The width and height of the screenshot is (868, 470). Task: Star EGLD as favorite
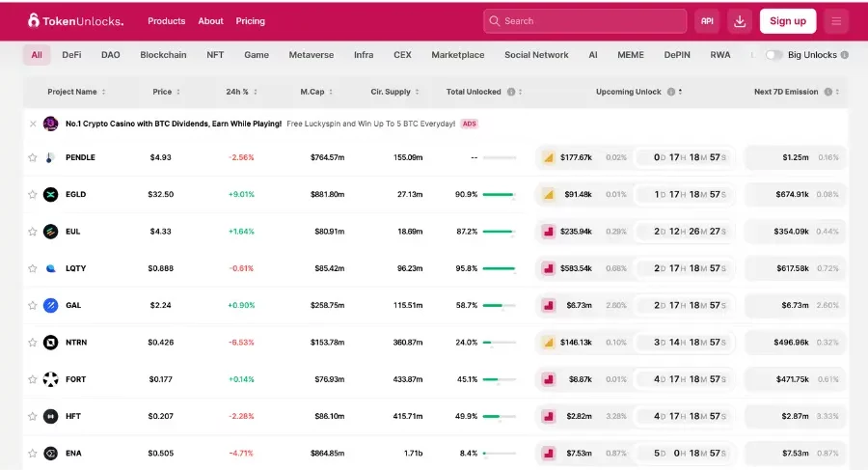(x=33, y=195)
